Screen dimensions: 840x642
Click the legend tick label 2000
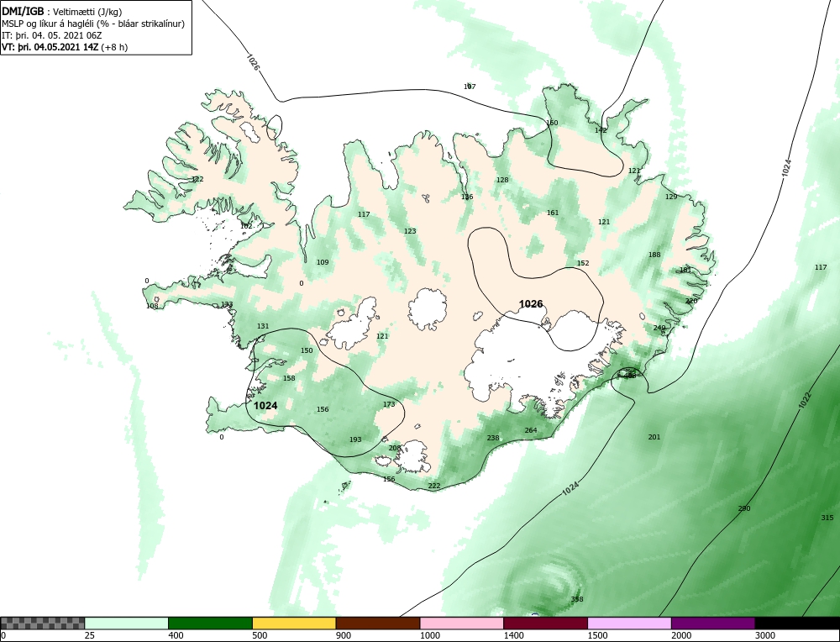tap(681, 635)
